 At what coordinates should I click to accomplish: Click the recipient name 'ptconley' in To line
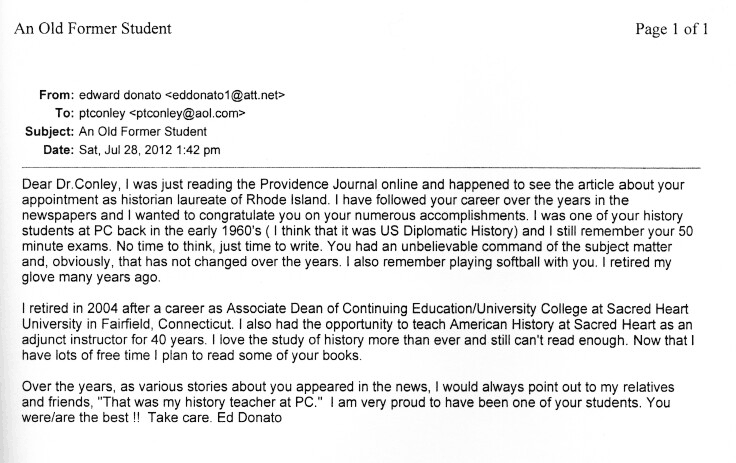point(102,113)
